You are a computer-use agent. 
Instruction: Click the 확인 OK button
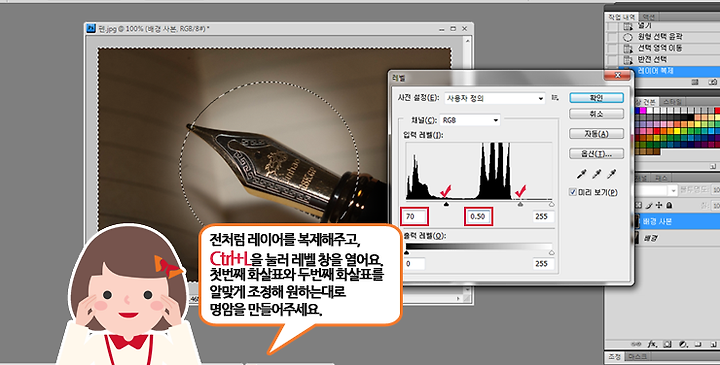[x=596, y=98]
